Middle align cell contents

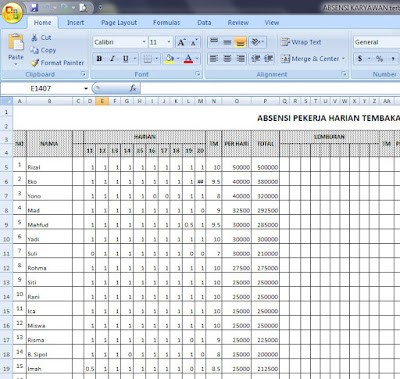pyautogui.click(x=227, y=42)
